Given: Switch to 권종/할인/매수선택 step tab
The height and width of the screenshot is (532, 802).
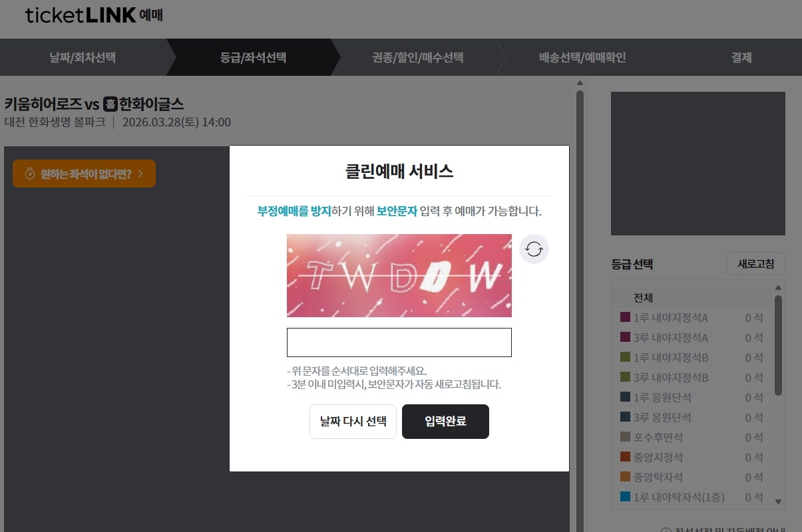Looking at the screenshot, I should [x=417, y=57].
